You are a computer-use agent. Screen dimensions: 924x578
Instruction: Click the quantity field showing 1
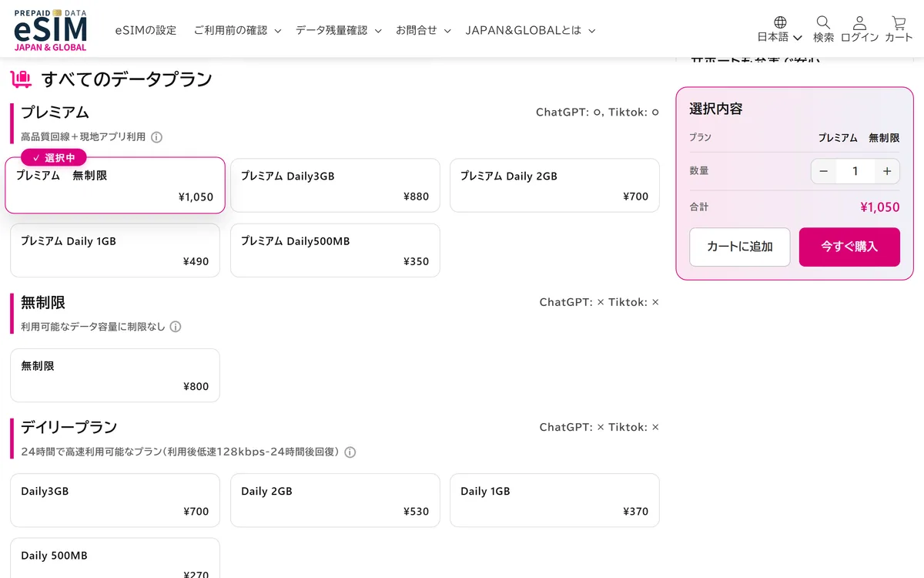coord(855,171)
